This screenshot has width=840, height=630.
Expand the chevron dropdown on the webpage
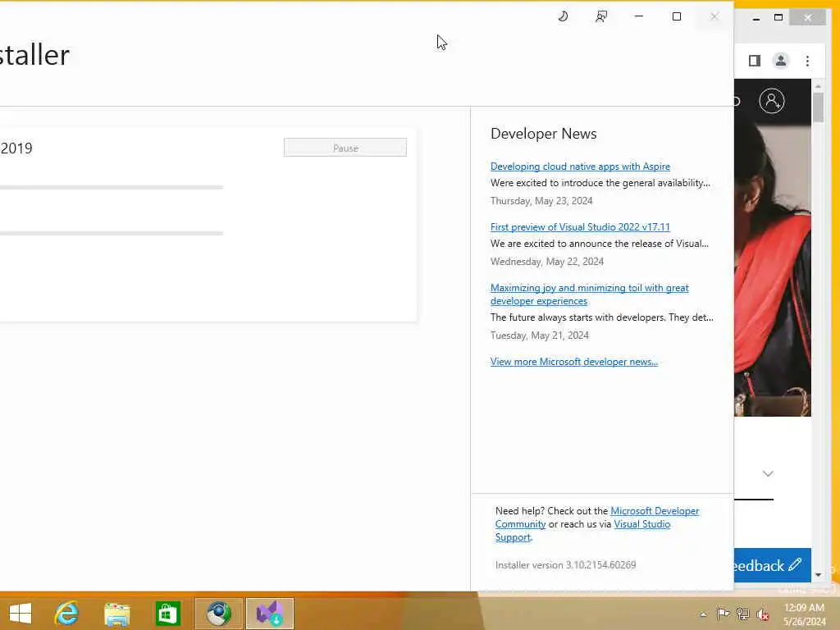click(768, 473)
